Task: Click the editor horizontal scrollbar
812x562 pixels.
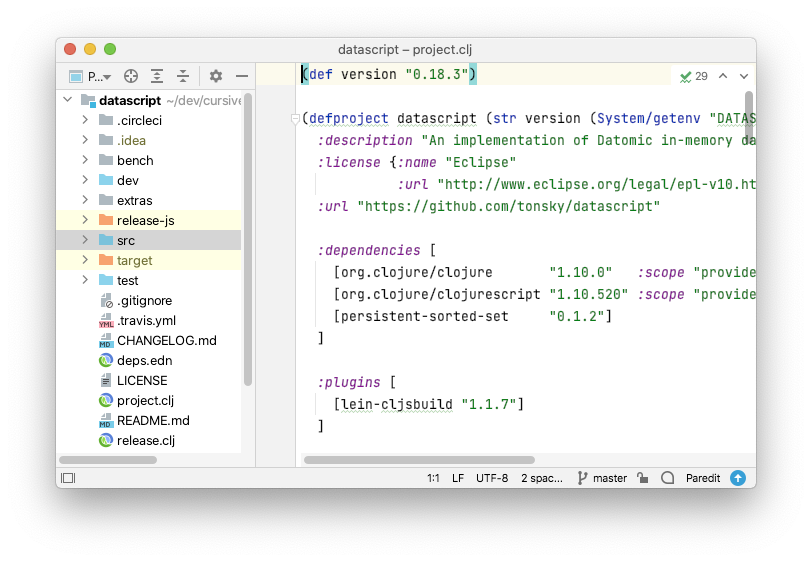Action: 419,460
